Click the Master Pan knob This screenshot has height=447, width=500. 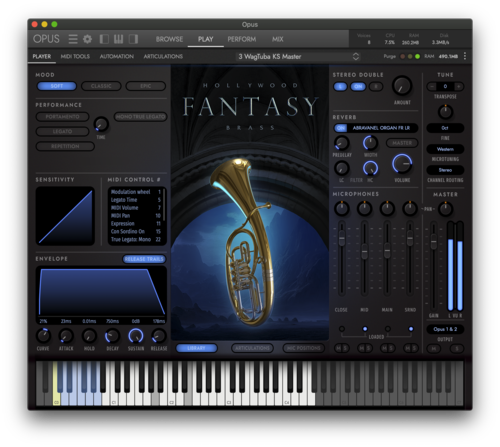[x=445, y=209]
